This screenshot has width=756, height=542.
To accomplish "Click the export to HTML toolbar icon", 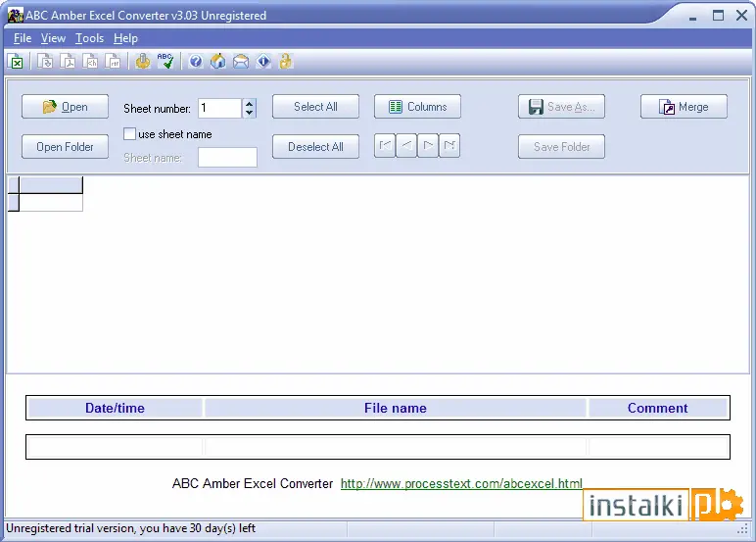I will pos(90,62).
